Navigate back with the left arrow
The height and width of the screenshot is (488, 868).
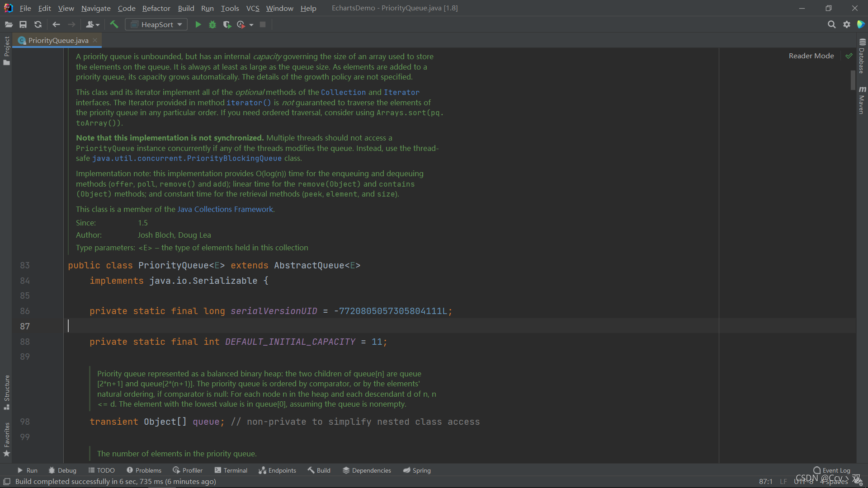56,24
